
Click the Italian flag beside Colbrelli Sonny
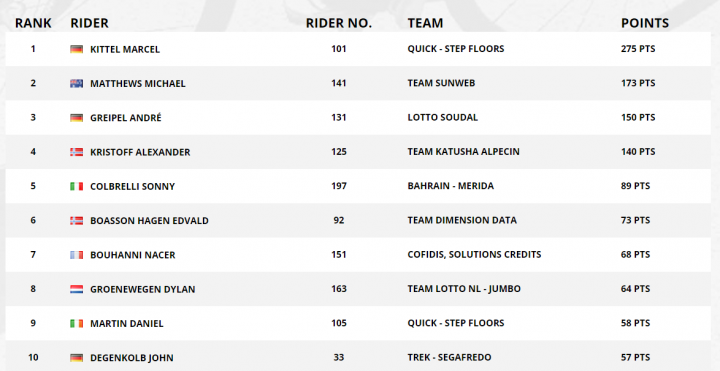coord(76,186)
